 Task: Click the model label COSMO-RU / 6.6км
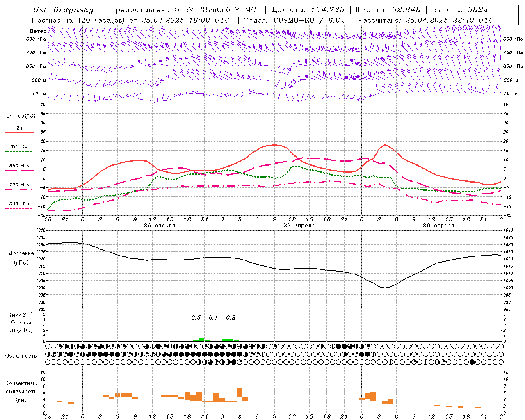click(x=310, y=20)
